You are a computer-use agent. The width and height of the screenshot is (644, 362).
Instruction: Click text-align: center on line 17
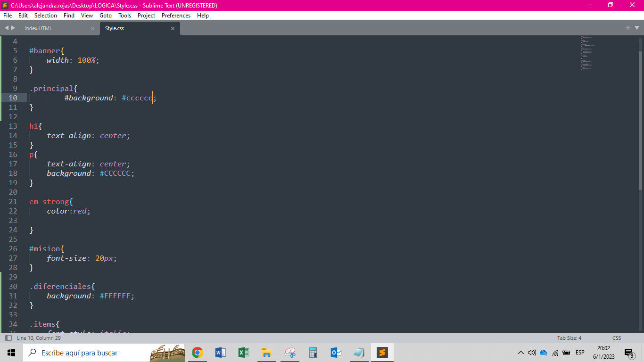pyautogui.click(x=88, y=164)
